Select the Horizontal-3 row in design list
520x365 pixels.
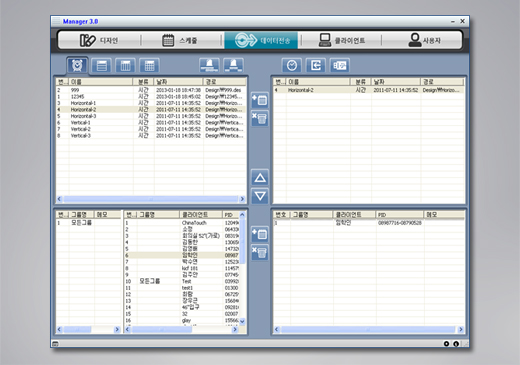coord(151,116)
